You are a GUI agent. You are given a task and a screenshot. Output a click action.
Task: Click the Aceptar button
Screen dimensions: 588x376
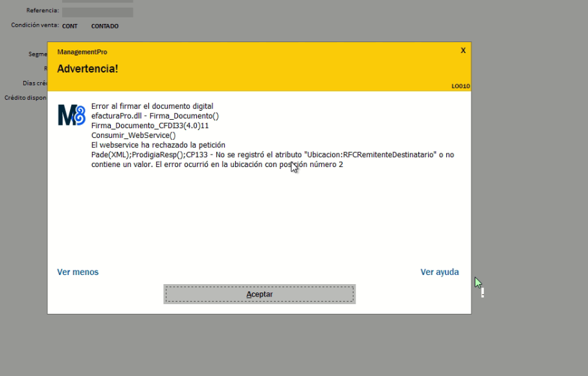[x=260, y=294]
